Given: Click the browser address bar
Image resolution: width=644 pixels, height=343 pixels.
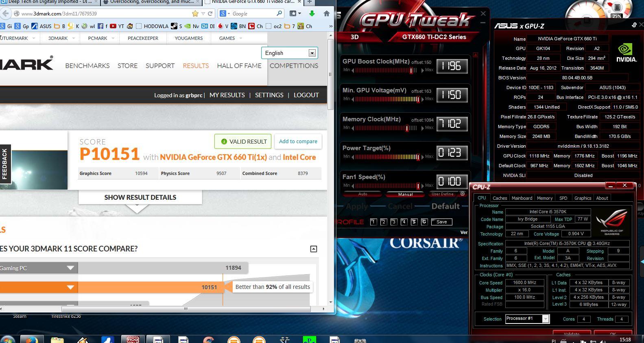Looking at the screenshot, I should tap(104, 13).
